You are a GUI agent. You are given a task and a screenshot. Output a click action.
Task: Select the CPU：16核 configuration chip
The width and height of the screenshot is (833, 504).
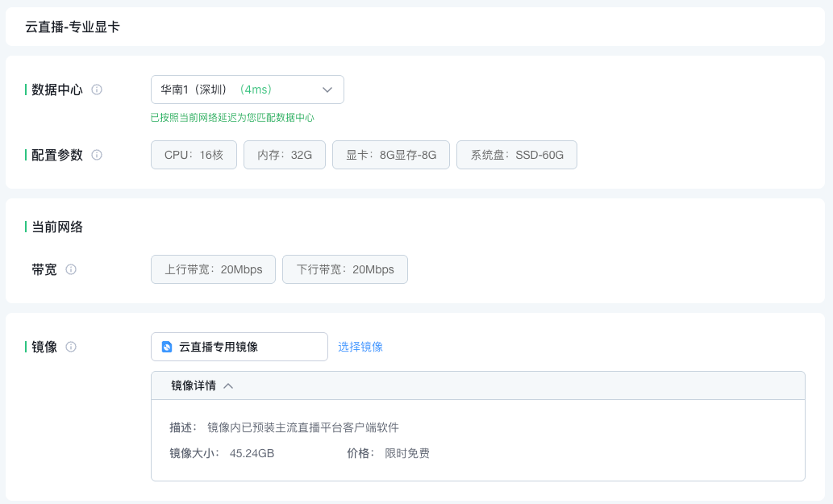(194, 155)
